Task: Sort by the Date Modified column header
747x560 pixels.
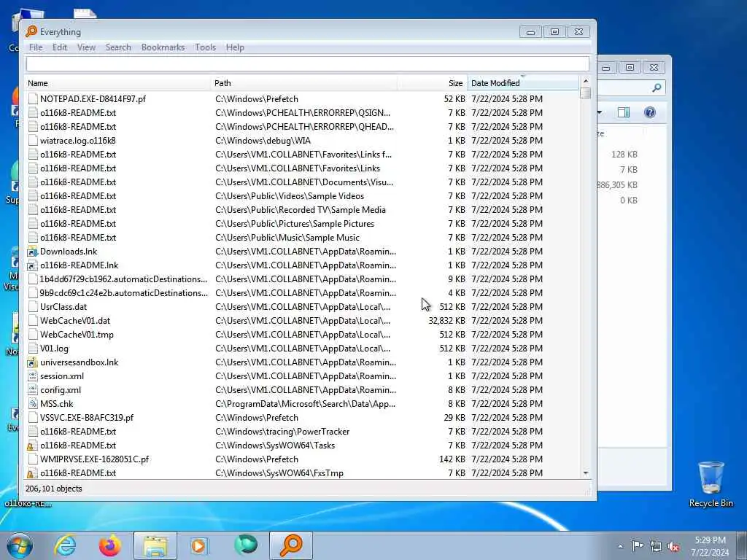Action: (x=523, y=83)
